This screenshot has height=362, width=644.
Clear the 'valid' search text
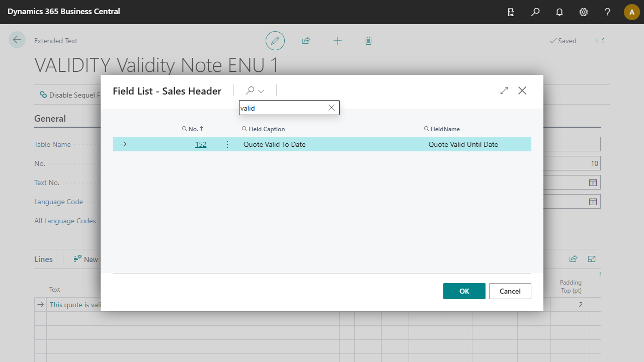coord(332,108)
